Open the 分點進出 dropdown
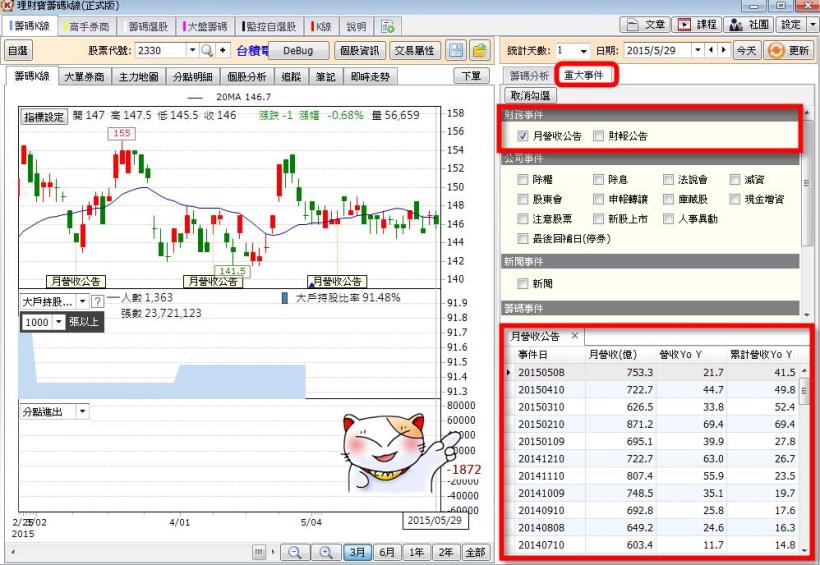The height and width of the screenshot is (565, 820). pos(81,411)
